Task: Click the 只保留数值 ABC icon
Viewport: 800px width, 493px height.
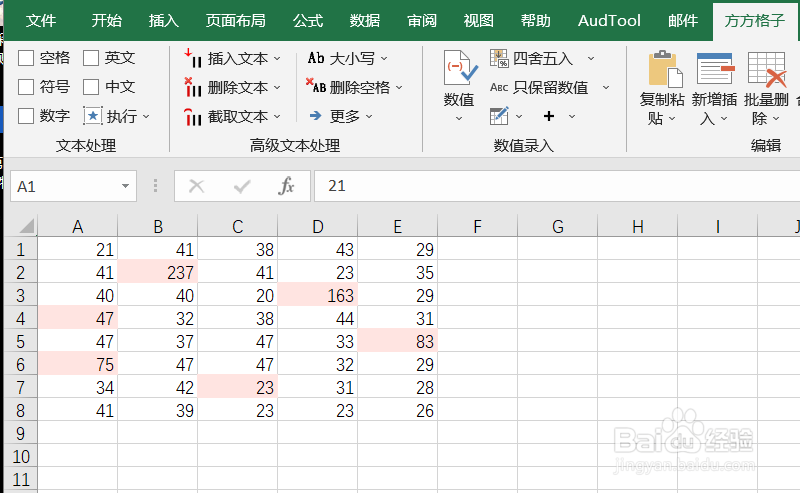Action: coord(499,87)
